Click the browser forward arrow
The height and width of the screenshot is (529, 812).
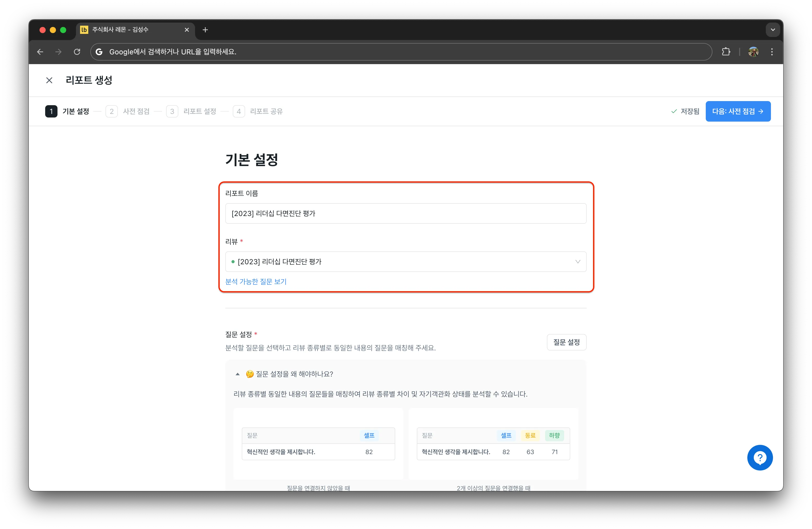pyautogui.click(x=59, y=52)
